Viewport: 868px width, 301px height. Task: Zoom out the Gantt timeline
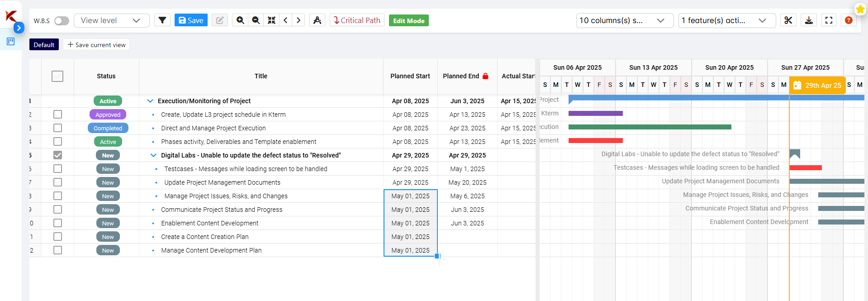click(x=256, y=20)
